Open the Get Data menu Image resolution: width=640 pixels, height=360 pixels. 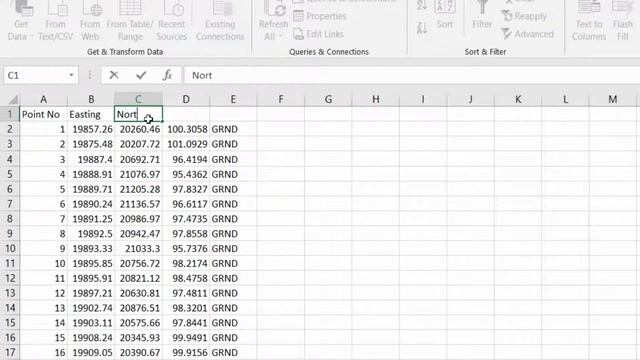pos(20,21)
